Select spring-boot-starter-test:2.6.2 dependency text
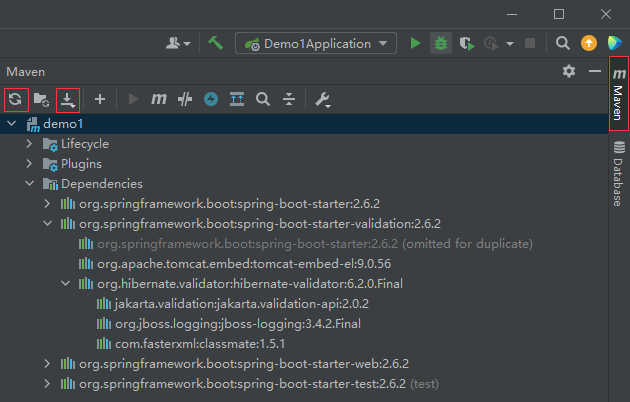Screen dimensions: 630x402 click(242, 384)
